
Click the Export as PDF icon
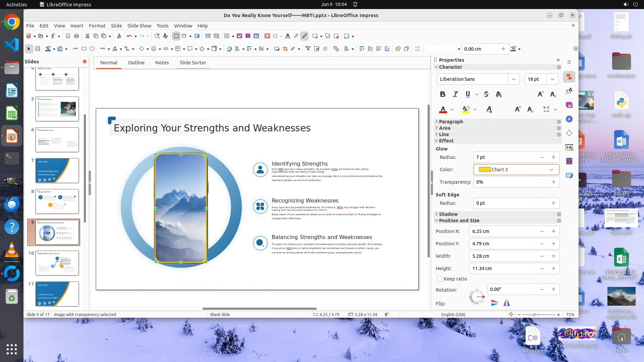point(68,36)
